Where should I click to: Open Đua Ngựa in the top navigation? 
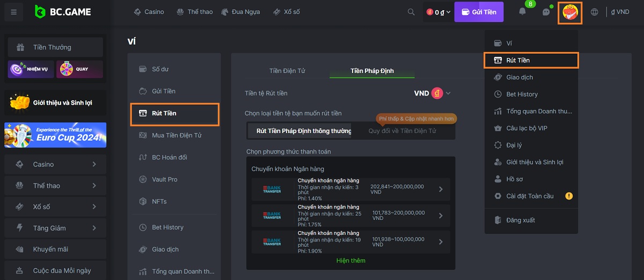[240, 12]
